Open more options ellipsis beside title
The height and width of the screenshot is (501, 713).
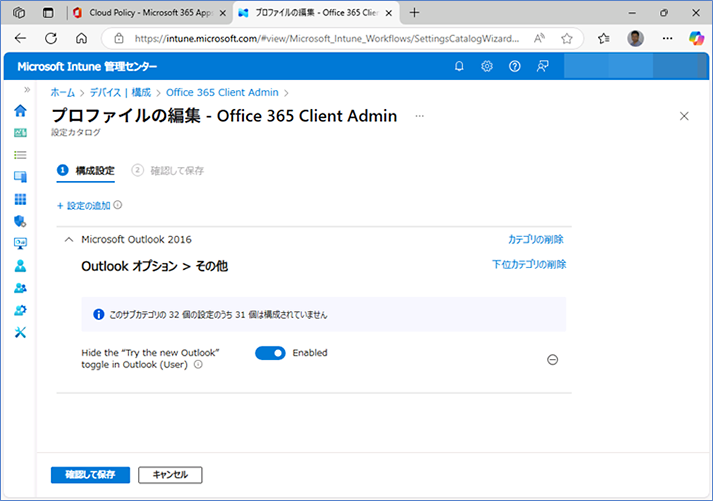tap(419, 116)
